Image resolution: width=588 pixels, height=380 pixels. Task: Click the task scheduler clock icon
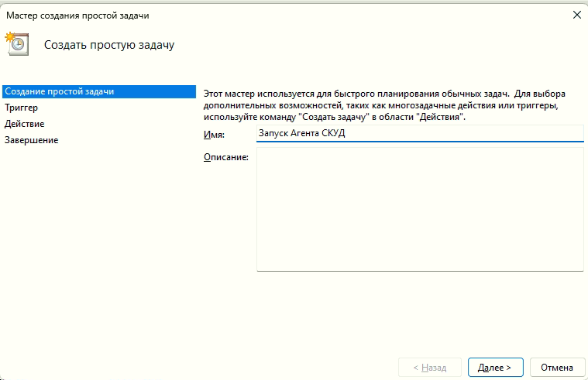17,44
